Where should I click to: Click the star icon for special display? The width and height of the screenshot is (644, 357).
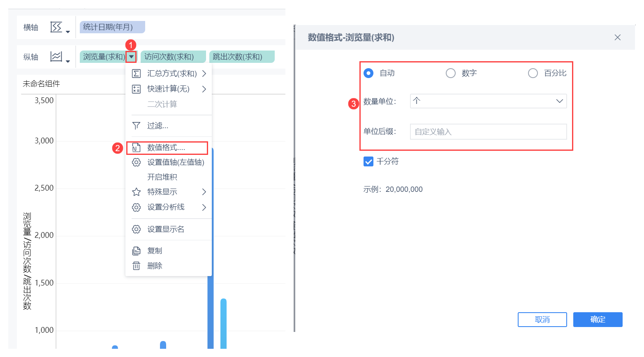(136, 192)
